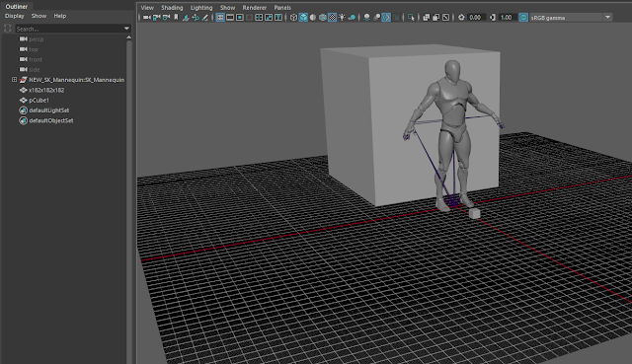Open the Outliner search options dropdown arrow
The image size is (632, 364).
[126, 29]
